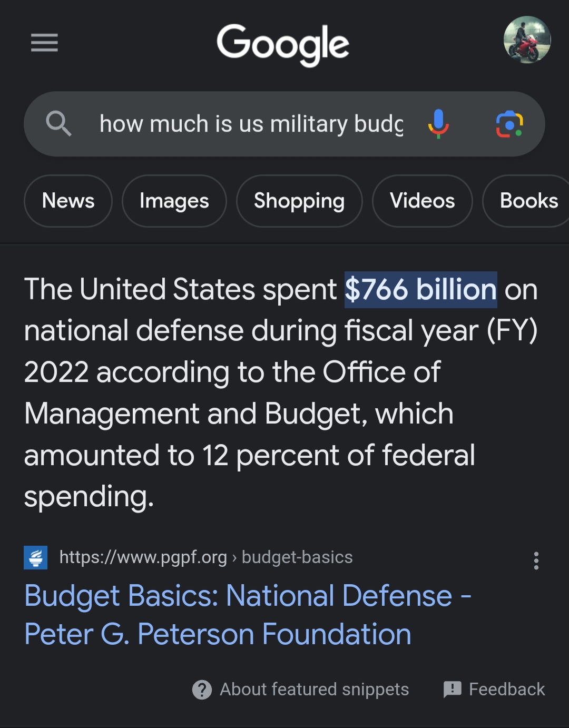Click the Google logo
The width and height of the screenshot is (569, 728).
point(283,44)
